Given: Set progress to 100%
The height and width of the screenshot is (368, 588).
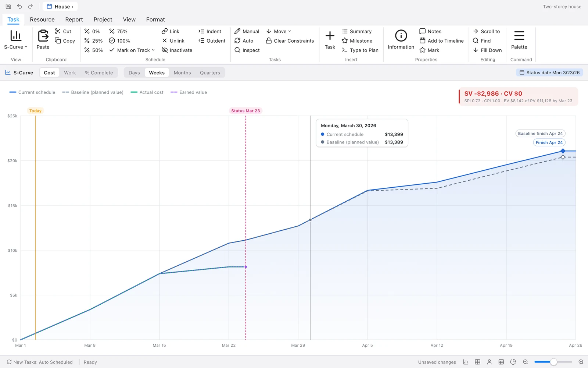Looking at the screenshot, I should [119, 41].
